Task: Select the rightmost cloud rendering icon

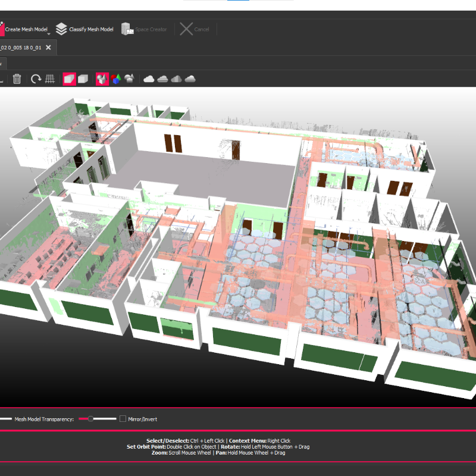Action: pyautogui.click(x=191, y=78)
